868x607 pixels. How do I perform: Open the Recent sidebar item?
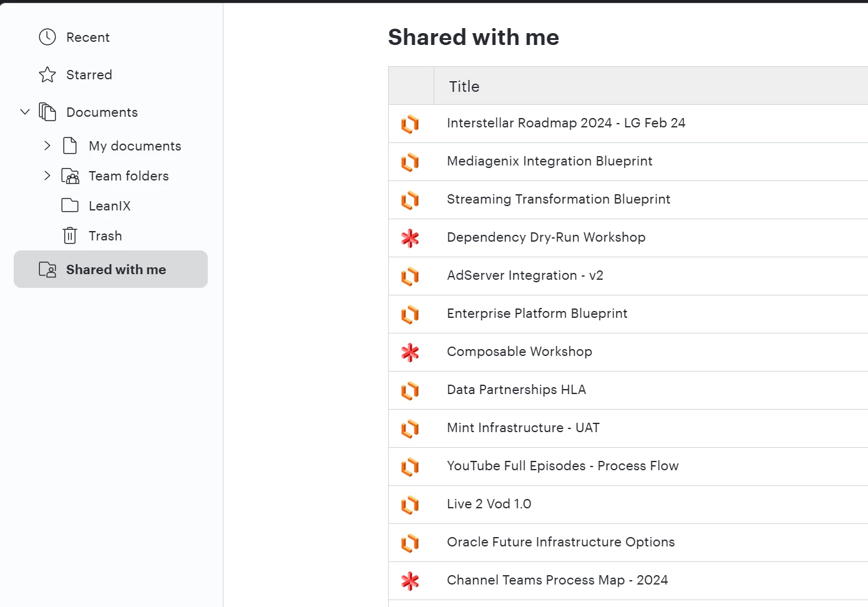(x=88, y=37)
